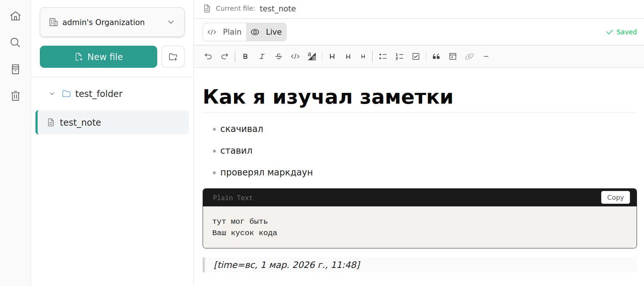644x286 pixels.
Task: Copy the code block contents
Action: pos(615,198)
